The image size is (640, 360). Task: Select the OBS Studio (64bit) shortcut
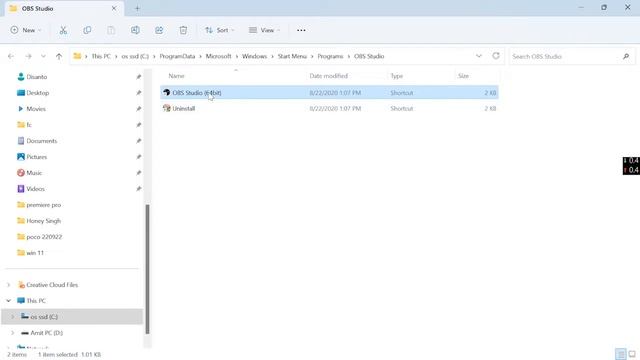[x=329, y=93]
